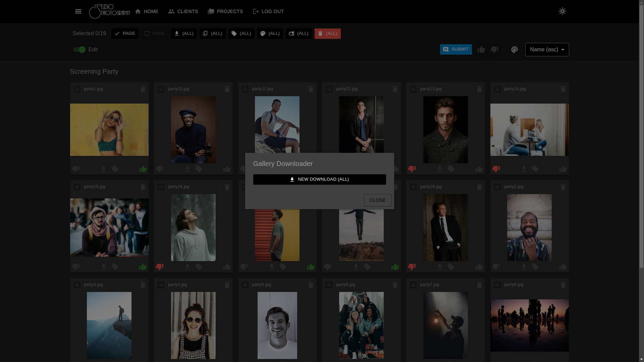Viewport: 644px width, 362px height.
Task: Go to the Clients menu
Action: pyautogui.click(x=183, y=11)
